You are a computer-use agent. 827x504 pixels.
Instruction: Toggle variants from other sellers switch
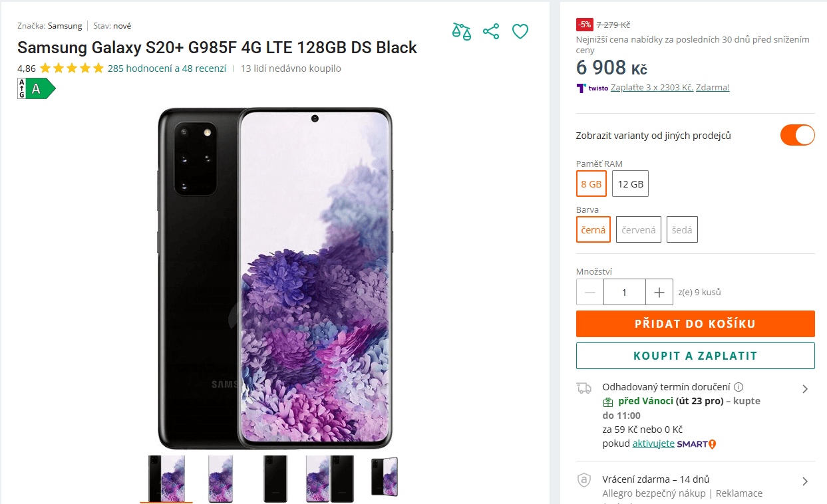click(x=797, y=135)
